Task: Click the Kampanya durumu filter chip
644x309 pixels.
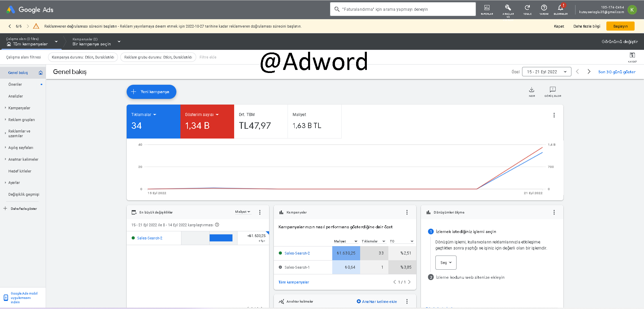Action: (x=83, y=57)
